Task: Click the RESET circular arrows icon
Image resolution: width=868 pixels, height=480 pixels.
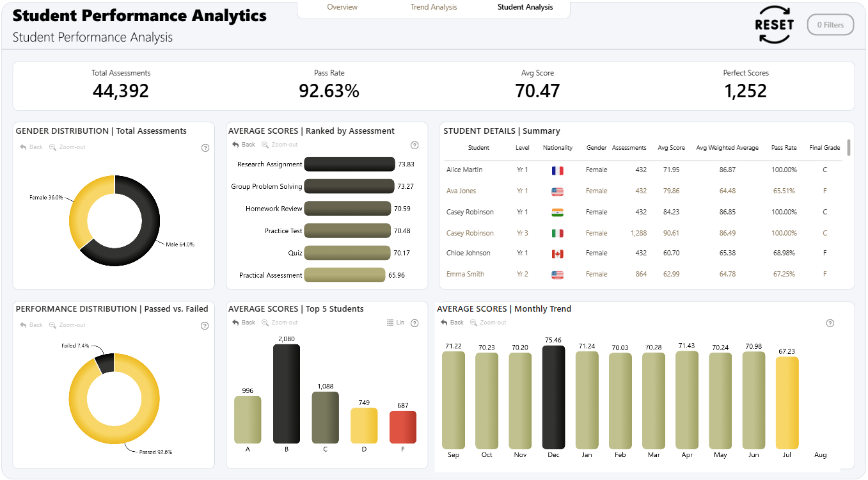Action: [774, 25]
